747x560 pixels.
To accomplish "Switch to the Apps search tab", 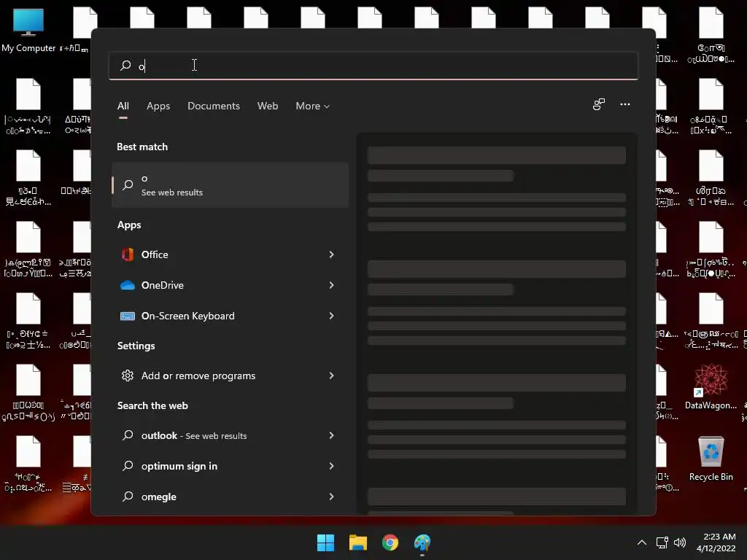I will coord(158,106).
